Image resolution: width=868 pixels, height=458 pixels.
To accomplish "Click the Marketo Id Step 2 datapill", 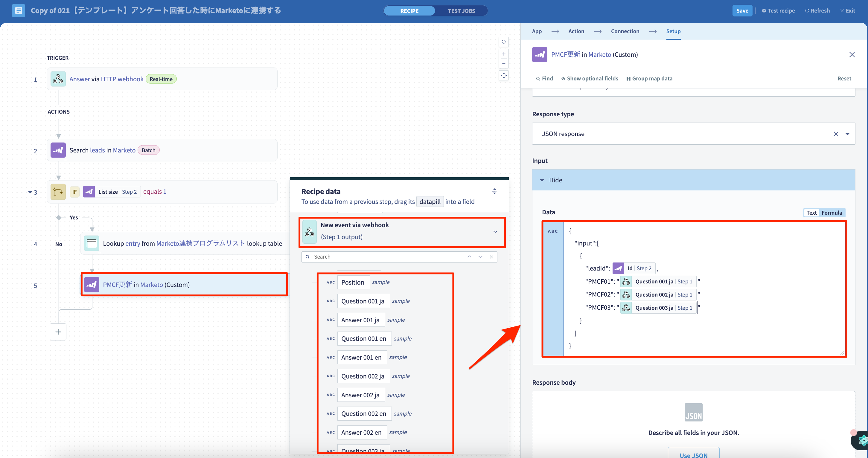I will click(x=634, y=268).
